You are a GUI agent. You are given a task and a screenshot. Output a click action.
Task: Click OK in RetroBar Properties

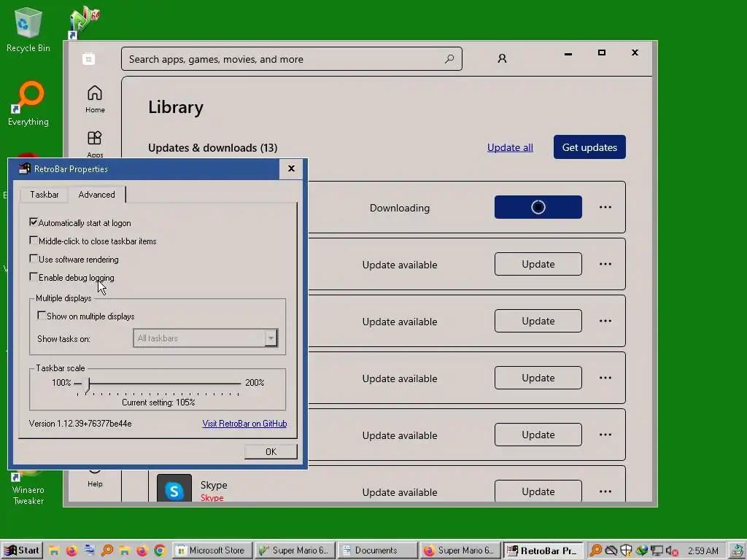pyautogui.click(x=271, y=451)
